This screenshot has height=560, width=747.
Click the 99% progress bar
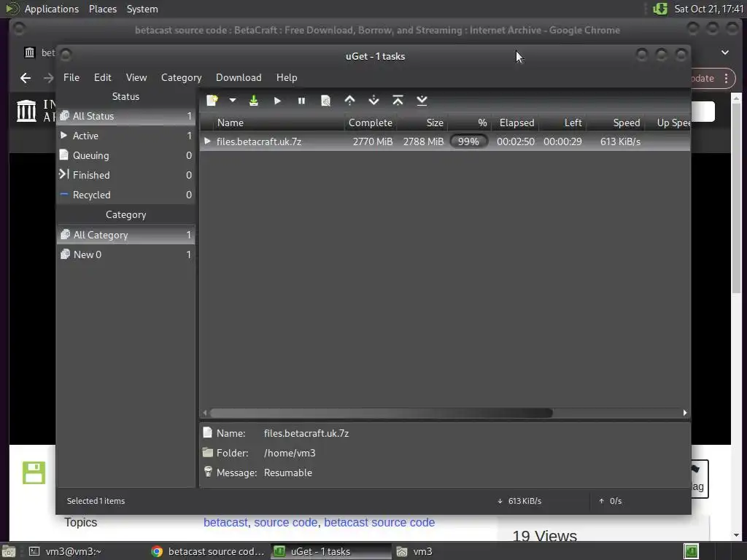tap(469, 141)
